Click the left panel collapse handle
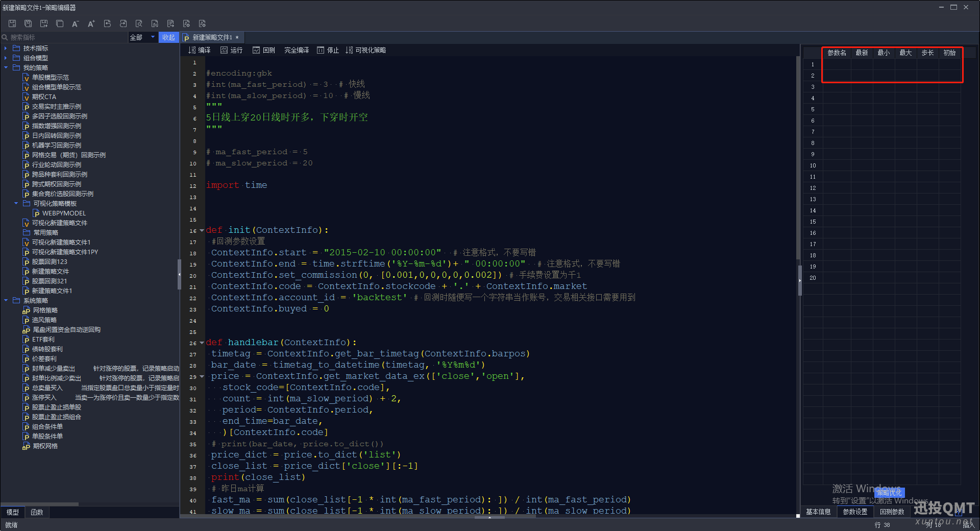The width and height of the screenshot is (980, 531). (179, 274)
